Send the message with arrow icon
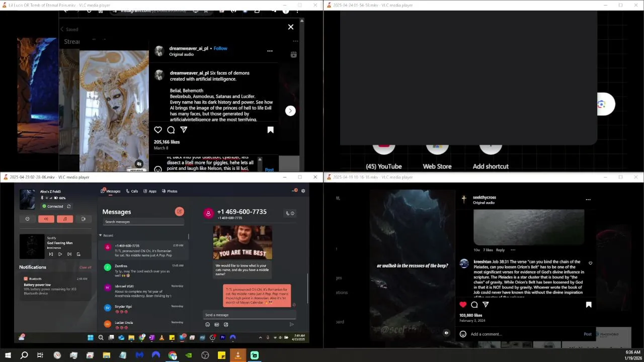The width and height of the screenshot is (644, 362). (x=291, y=324)
